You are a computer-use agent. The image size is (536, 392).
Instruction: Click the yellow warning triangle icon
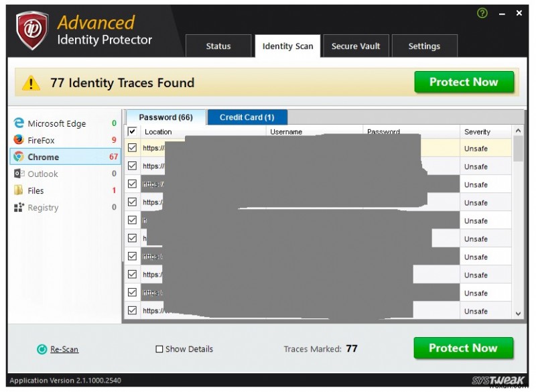click(x=31, y=83)
